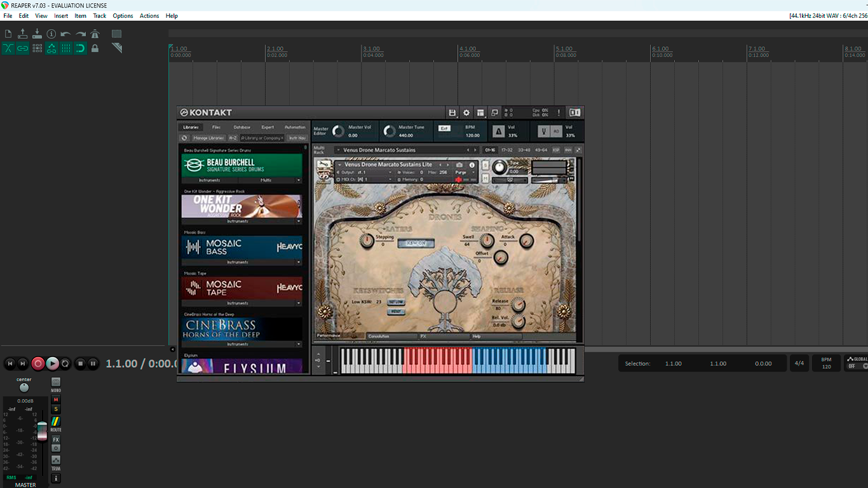The image size is (868, 488).
Task: Click Kontakt save floppy disk icon
Action: [452, 112]
